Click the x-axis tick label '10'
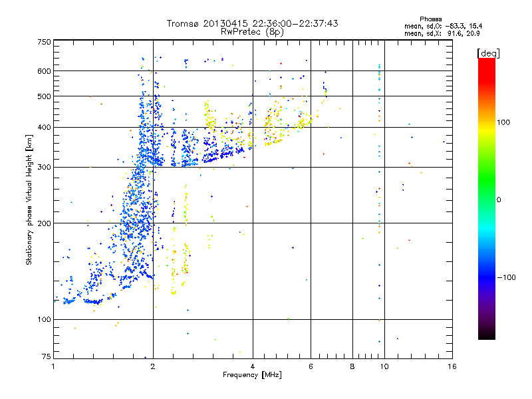Viewport: 532px width, 399px height. (384, 366)
